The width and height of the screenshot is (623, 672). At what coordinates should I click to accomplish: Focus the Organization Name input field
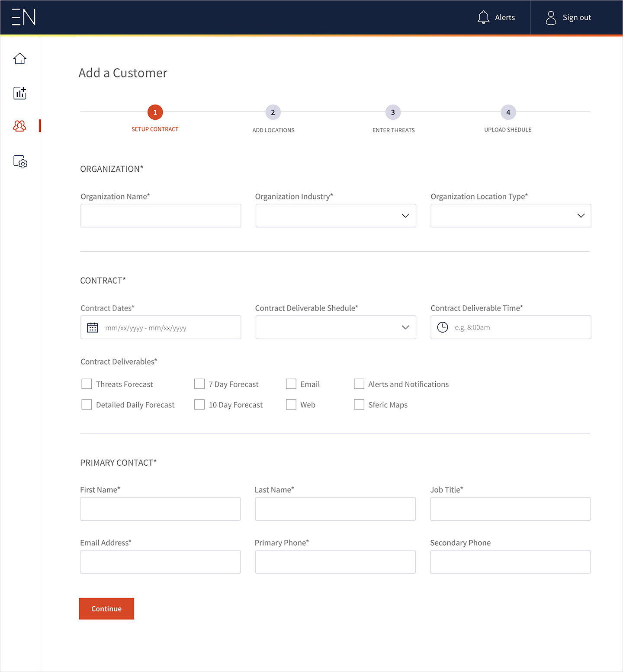coord(161,215)
